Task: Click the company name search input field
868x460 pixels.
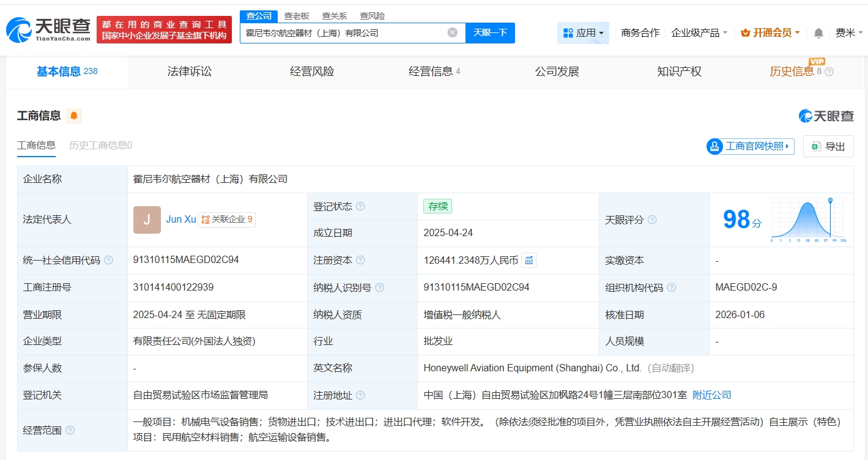Action: point(343,33)
